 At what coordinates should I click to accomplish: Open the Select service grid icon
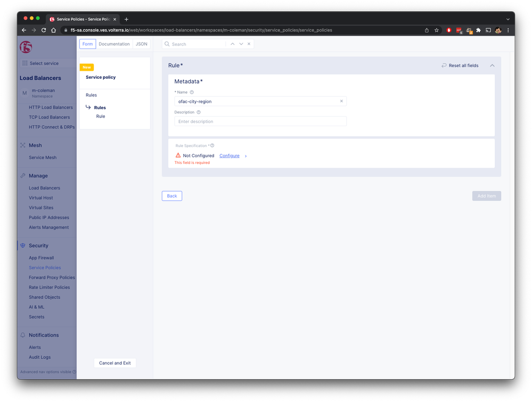pos(25,63)
